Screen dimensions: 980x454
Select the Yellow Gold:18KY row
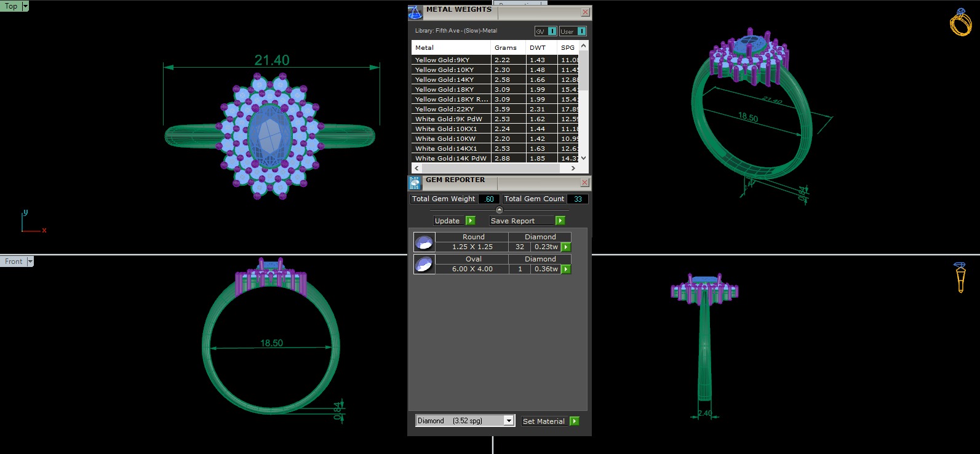(495, 89)
